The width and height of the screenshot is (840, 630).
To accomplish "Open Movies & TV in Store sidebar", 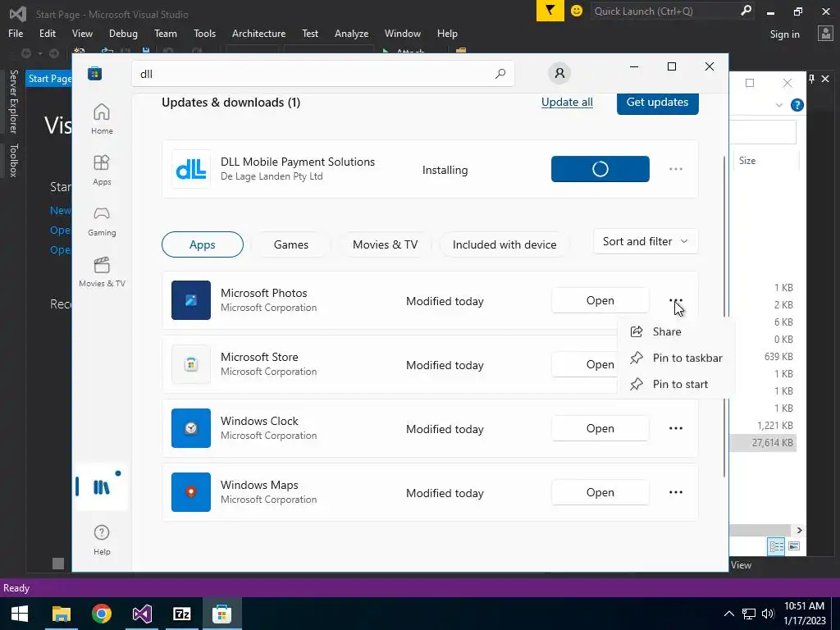I will (x=102, y=272).
